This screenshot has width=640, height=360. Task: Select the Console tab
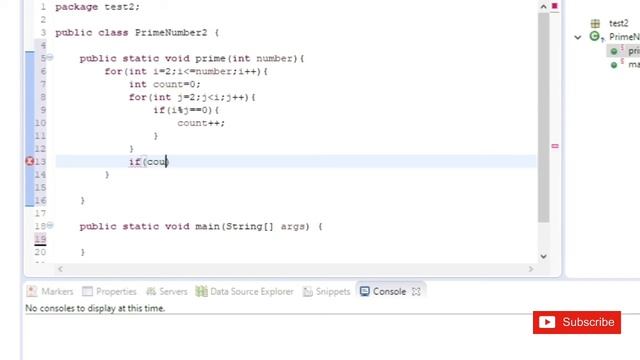point(389,291)
